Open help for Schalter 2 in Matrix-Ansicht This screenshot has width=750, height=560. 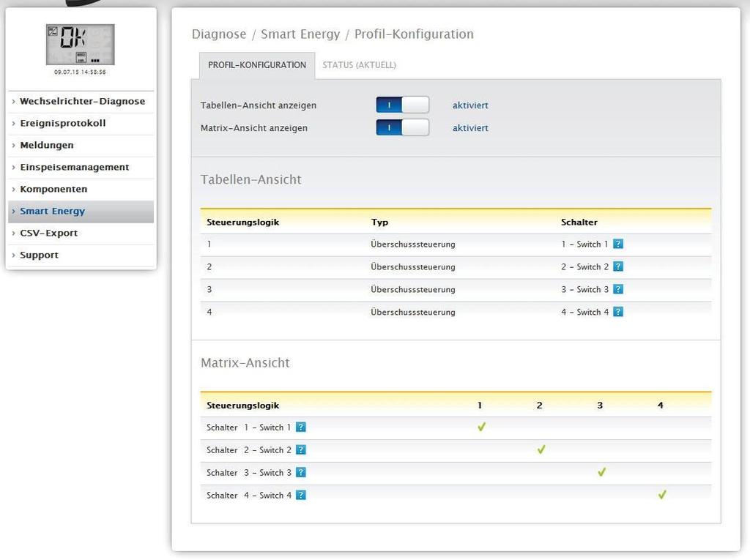pos(300,450)
